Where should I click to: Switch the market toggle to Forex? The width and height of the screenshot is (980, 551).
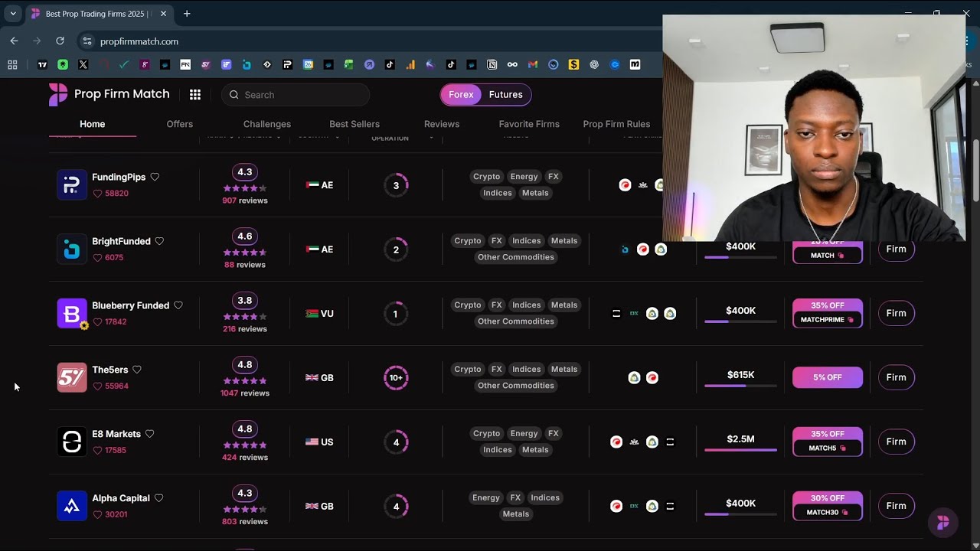pyautogui.click(x=461, y=95)
